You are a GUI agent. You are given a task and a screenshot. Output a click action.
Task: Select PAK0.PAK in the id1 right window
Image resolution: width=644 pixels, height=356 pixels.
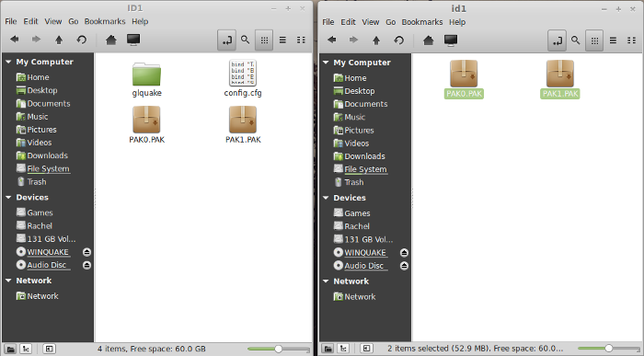(x=464, y=79)
